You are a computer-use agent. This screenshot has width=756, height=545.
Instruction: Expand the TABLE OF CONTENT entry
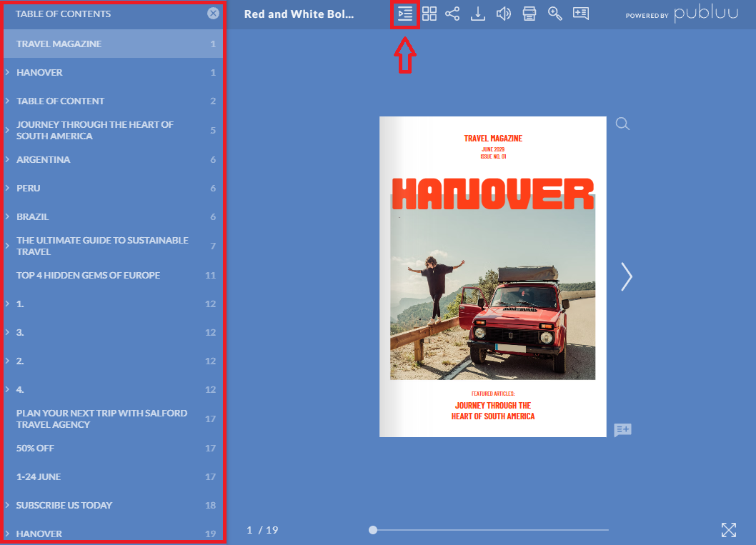[8, 101]
